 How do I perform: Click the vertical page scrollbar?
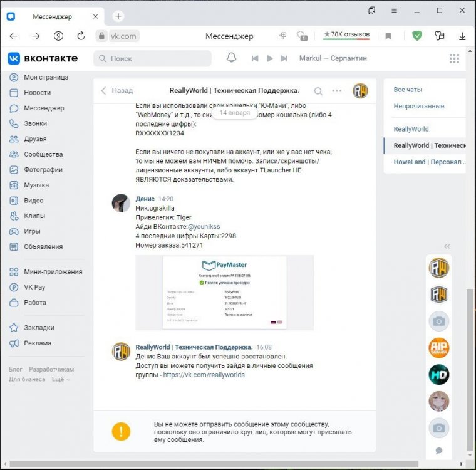tap(470, 370)
